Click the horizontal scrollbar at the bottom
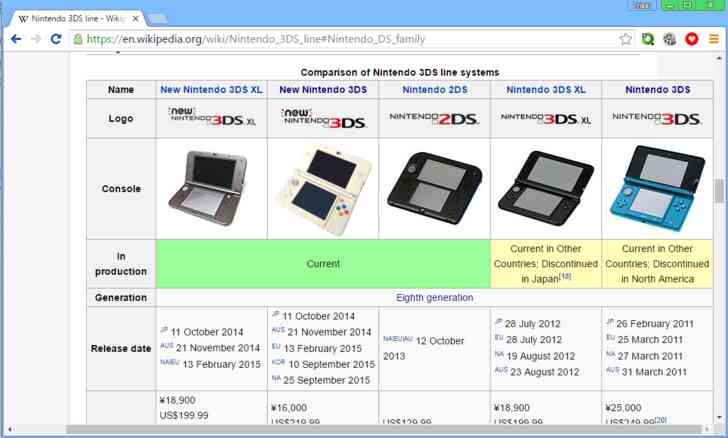Screen dimensions: 728x438 pyautogui.click(x=300, y=430)
